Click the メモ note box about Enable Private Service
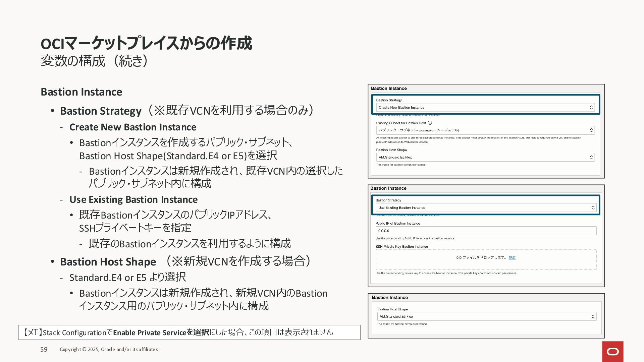This screenshot has width=644, height=362. 189,332
